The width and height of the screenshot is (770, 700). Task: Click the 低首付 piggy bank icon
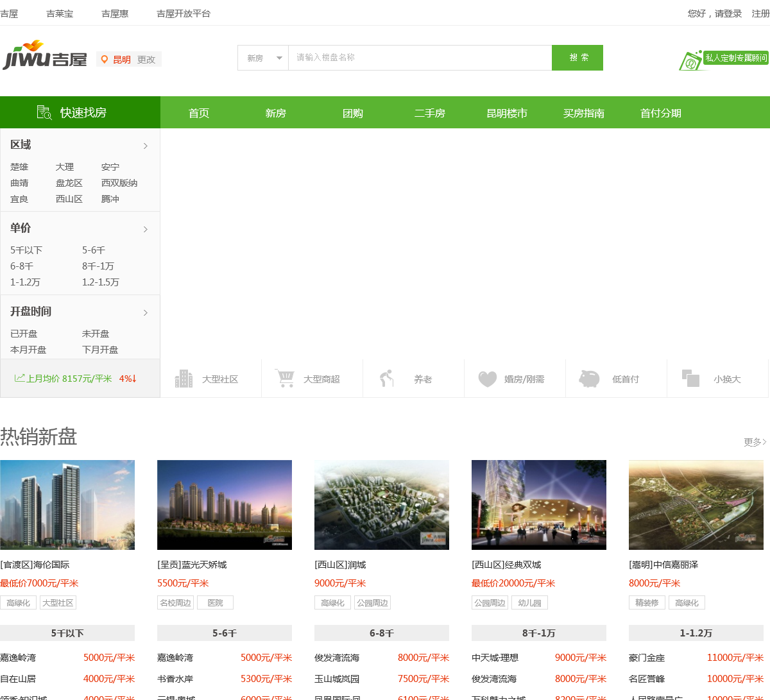[x=589, y=379]
